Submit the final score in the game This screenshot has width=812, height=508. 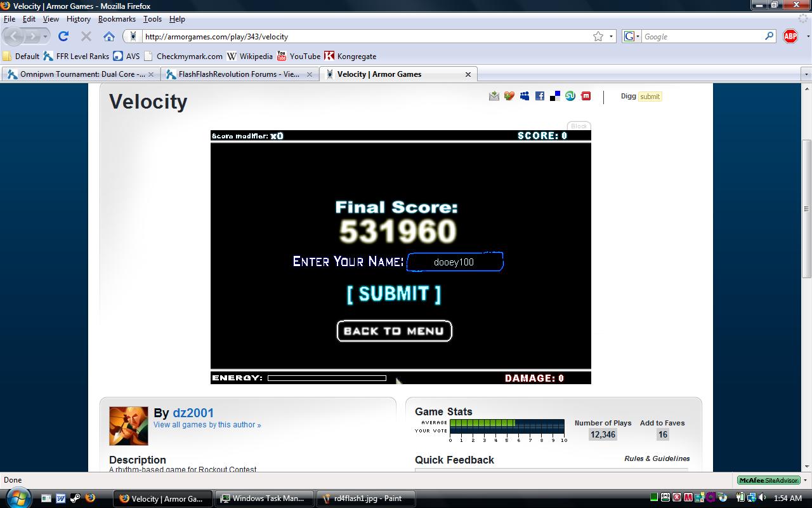(x=394, y=293)
